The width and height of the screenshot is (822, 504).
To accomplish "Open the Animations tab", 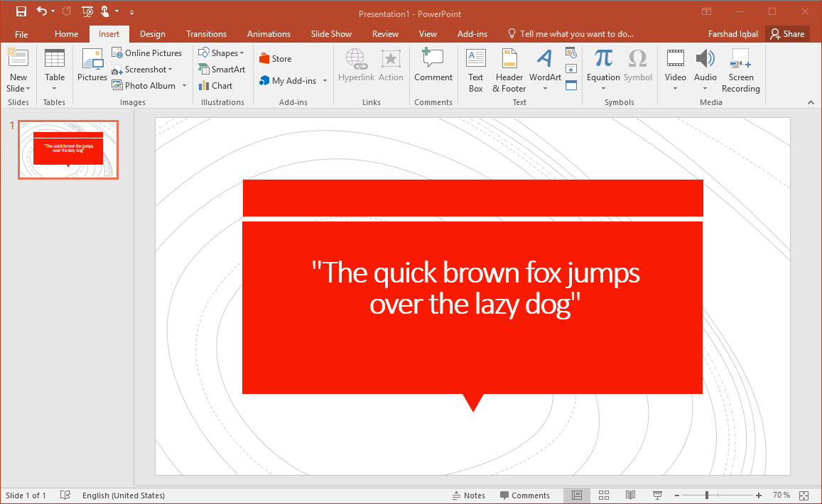I will 269,34.
